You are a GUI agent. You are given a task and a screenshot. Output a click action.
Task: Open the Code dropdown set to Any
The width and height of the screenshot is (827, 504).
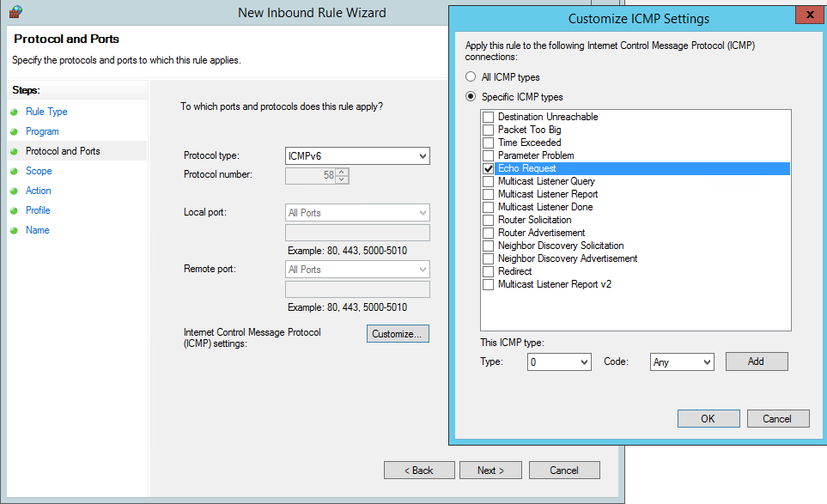pos(682,362)
